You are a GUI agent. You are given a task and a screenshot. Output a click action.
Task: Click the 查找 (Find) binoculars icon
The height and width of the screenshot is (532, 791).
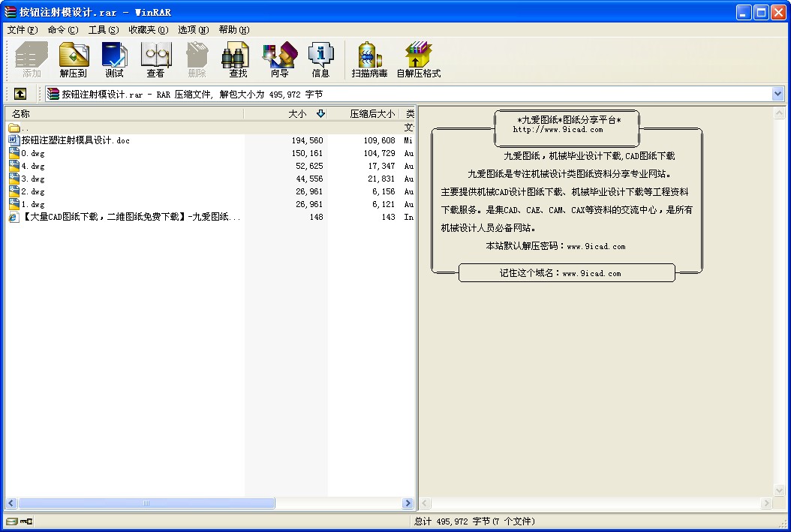pos(238,59)
